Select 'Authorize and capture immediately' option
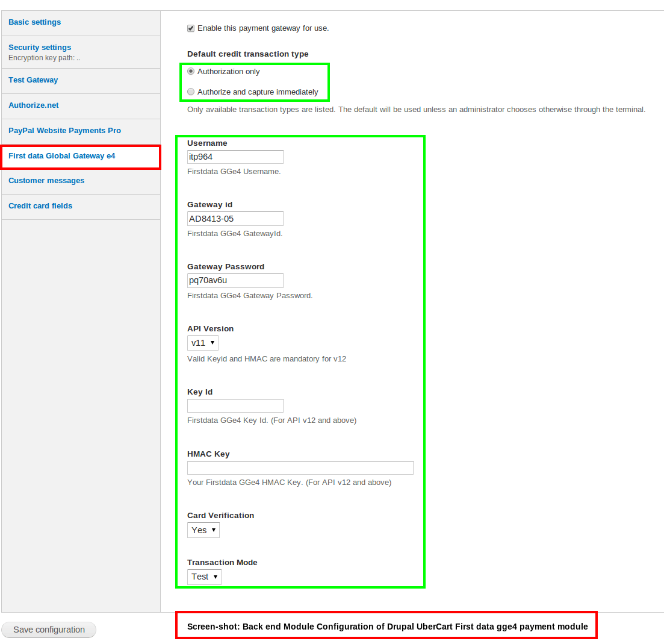This screenshot has width=664, height=644. click(x=191, y=92)
